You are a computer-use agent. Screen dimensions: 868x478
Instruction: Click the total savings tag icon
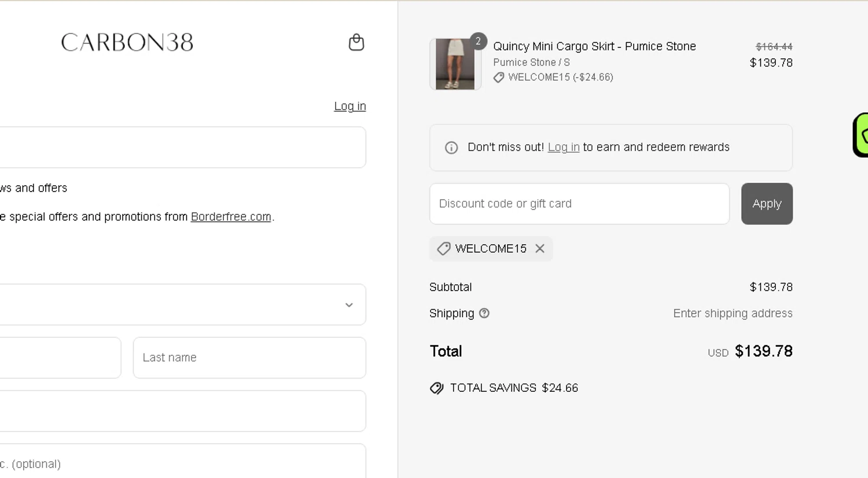click(437, 388)
